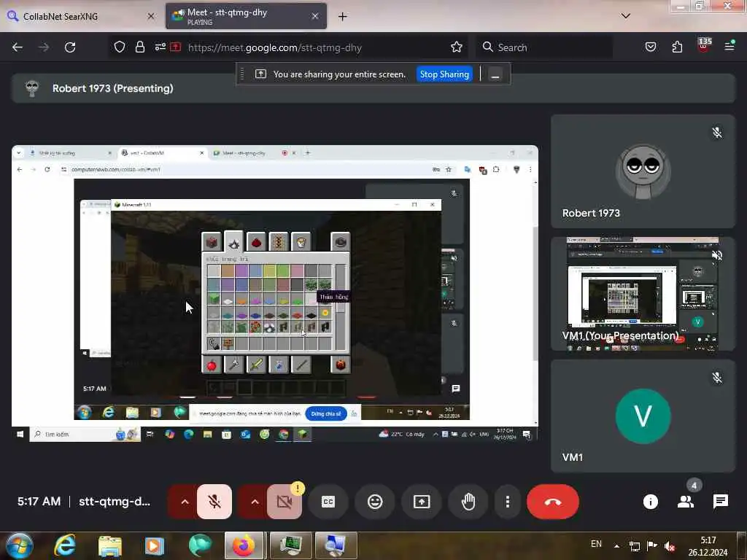Click the meet.google.com URL address field

click(x=274, y=47)
